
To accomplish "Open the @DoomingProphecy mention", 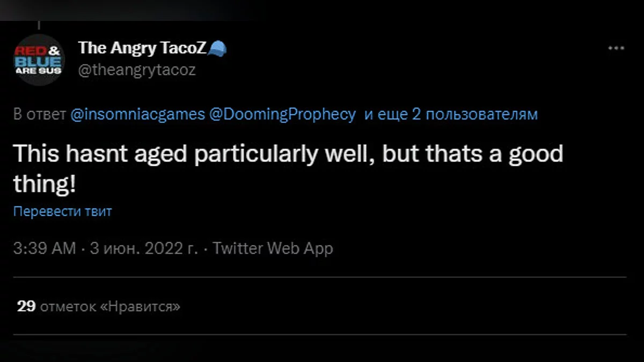I will (x=282, y=114).
